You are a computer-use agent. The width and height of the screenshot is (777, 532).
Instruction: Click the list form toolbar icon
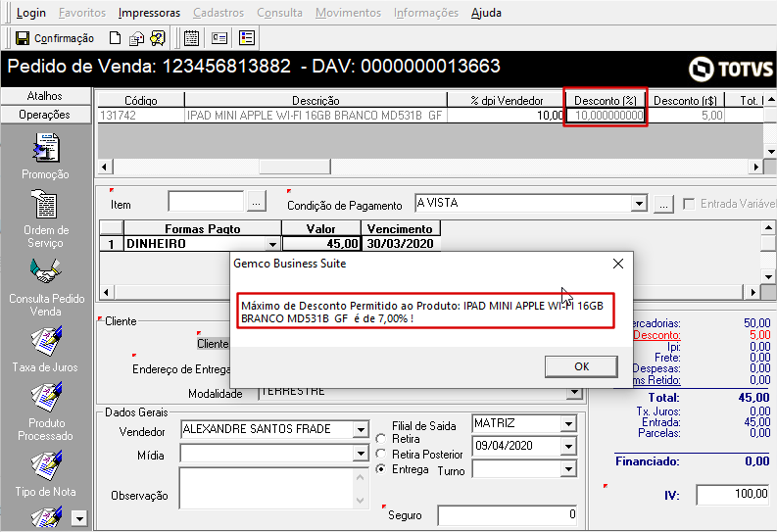[246, 38]
